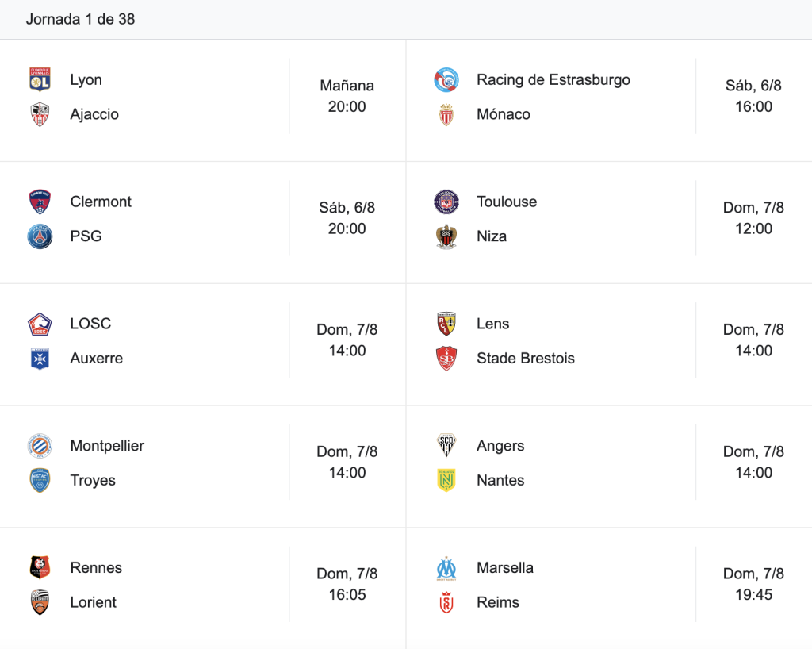This screenshot has height=649, width=812.
Task: Select the Stade Brestois red badge
Action: pos(446,359)
